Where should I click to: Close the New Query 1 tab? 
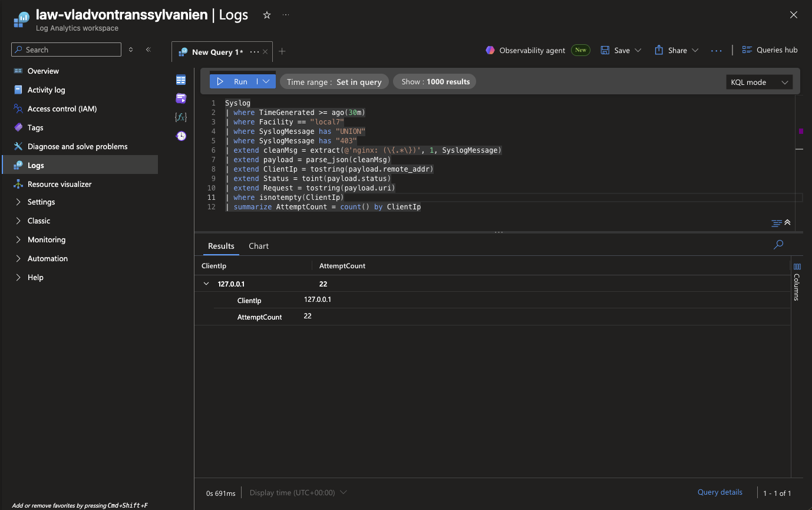tap(265, 52)
